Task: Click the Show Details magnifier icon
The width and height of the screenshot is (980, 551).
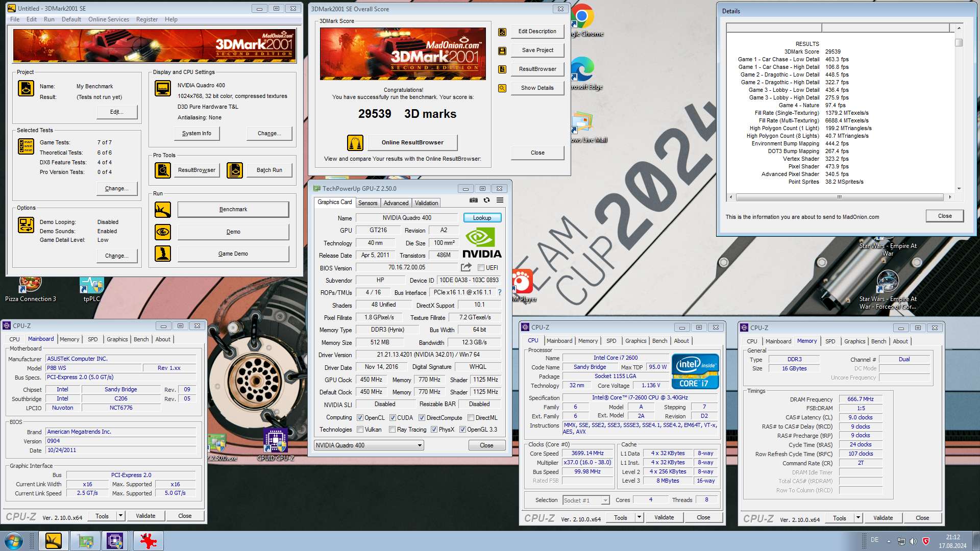Action: (x=502, y=88)
